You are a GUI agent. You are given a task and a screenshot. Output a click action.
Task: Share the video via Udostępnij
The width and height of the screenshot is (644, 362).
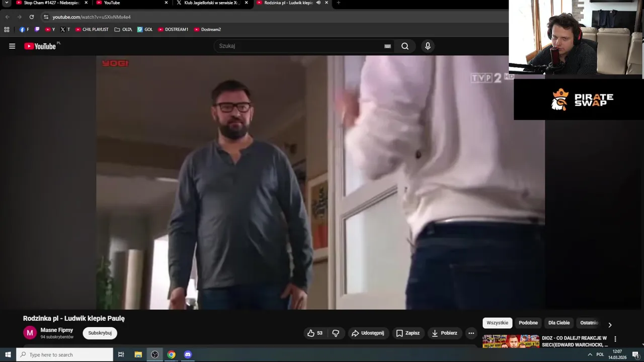(368, 333)
